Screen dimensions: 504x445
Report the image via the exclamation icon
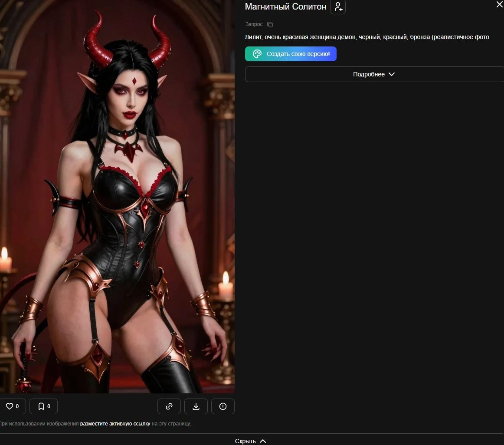click(223, 406)
